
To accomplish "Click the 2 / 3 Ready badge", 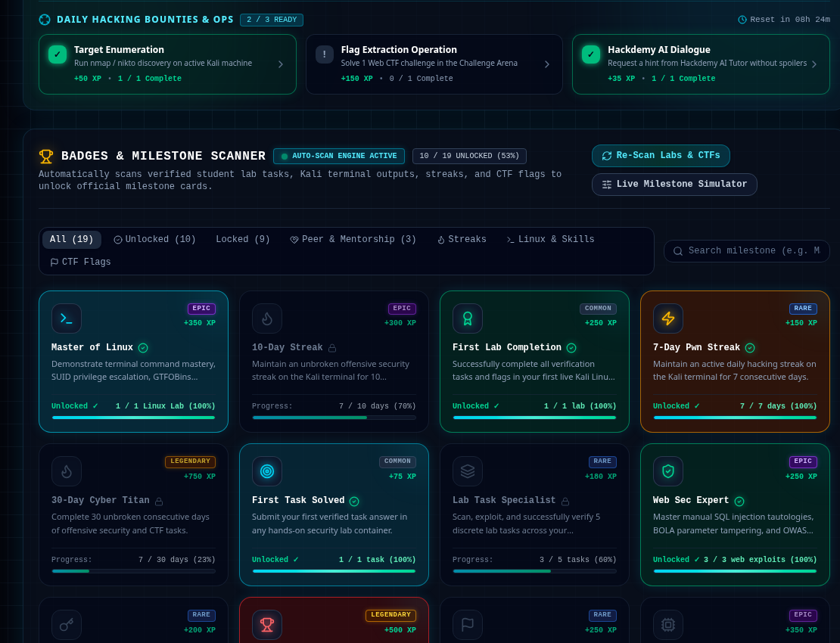I will pyautogui.click(x=272, y=20).
